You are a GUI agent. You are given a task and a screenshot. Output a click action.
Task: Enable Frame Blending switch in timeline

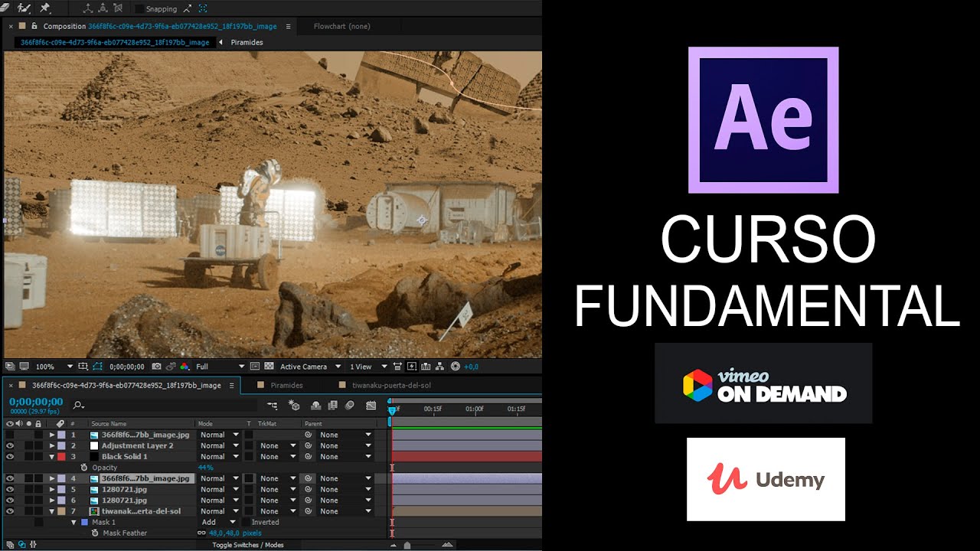[333, 406]
